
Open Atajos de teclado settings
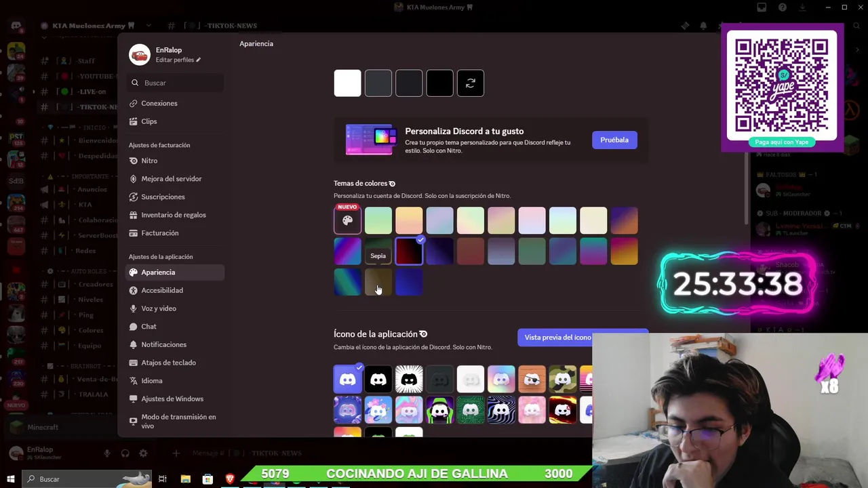175,363
